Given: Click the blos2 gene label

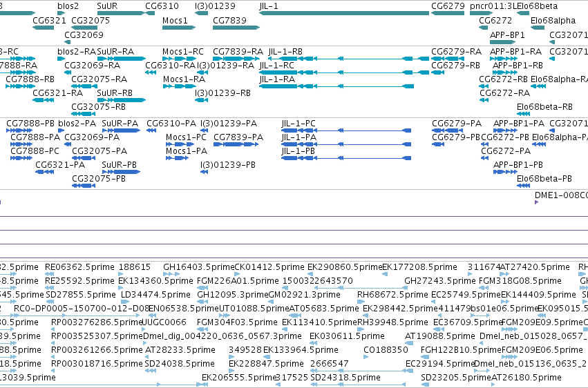Looking at the screenshot, I should 68,6.
